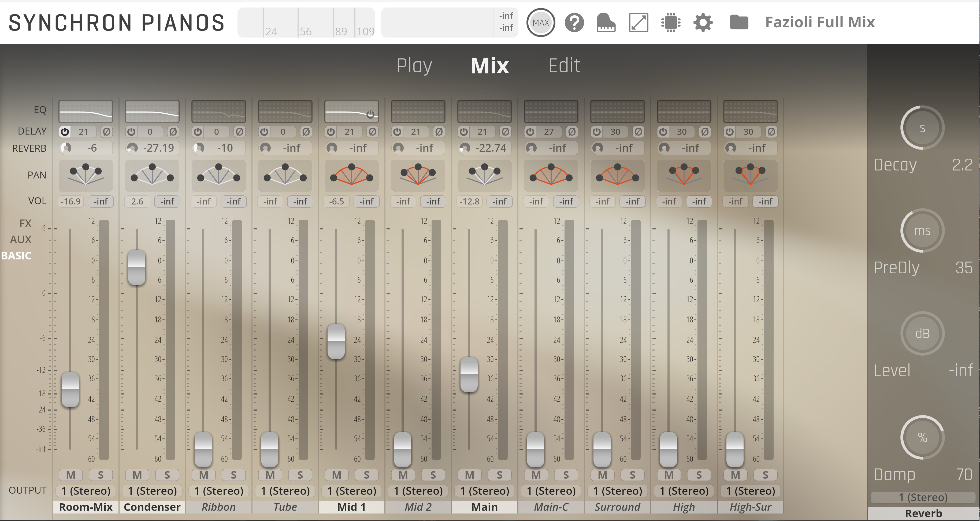
Task: Click the Condenser volume fader handle
Action: 137,267
